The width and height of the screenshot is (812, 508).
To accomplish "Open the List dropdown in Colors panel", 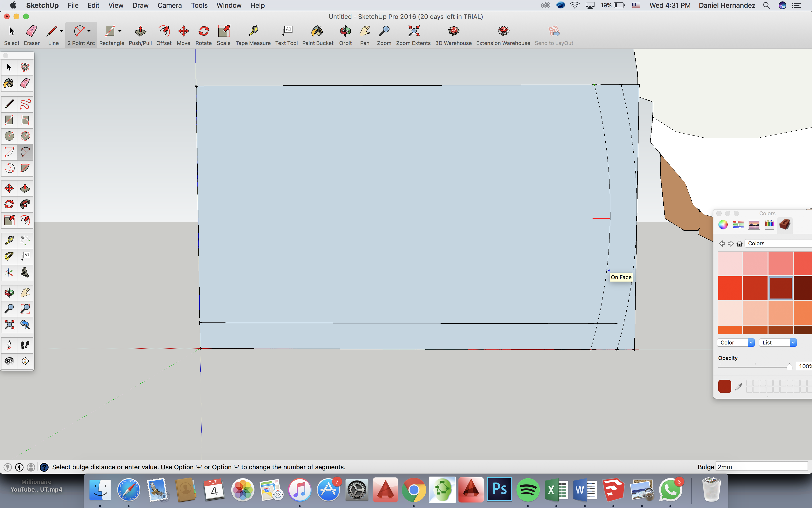I will pyautogui.click(x=778, y=342).
